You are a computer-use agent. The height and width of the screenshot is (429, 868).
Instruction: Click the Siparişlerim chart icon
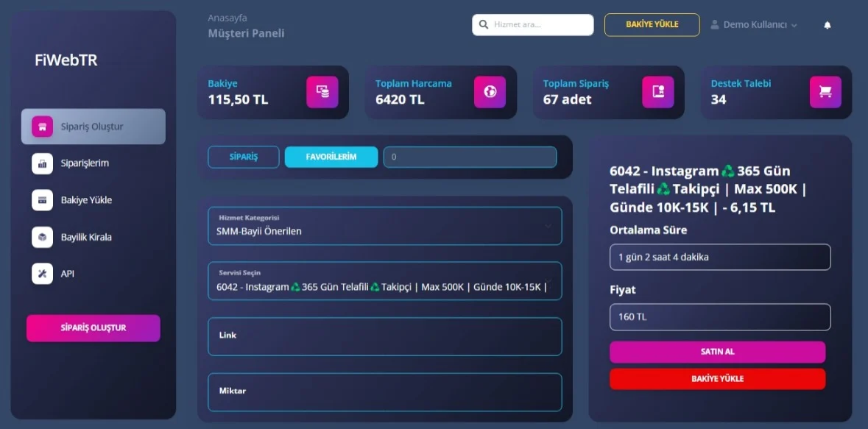[42, 163]
